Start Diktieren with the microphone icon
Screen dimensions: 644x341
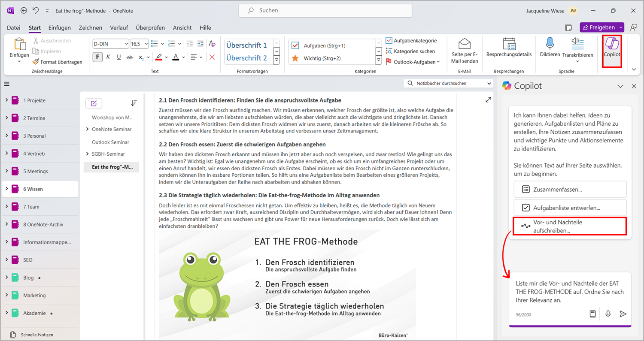pos(550,44)
